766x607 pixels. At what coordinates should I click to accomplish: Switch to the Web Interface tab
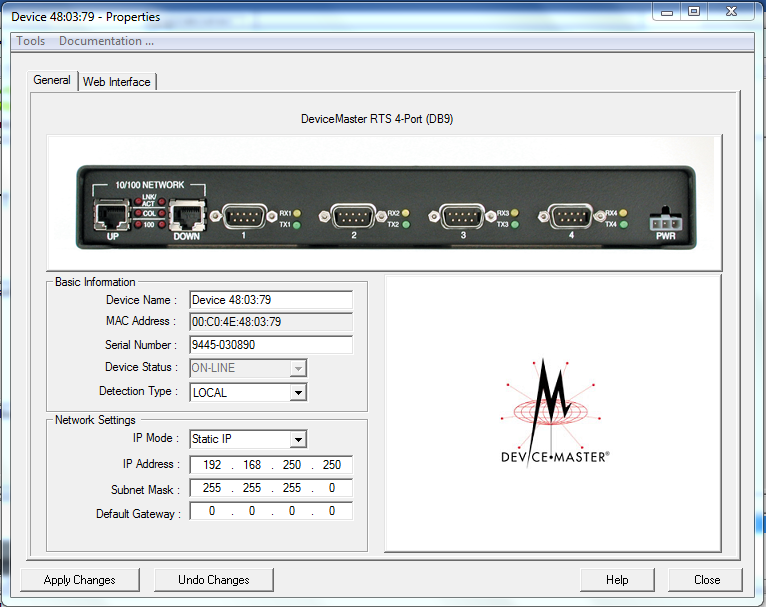coord(117,82)
